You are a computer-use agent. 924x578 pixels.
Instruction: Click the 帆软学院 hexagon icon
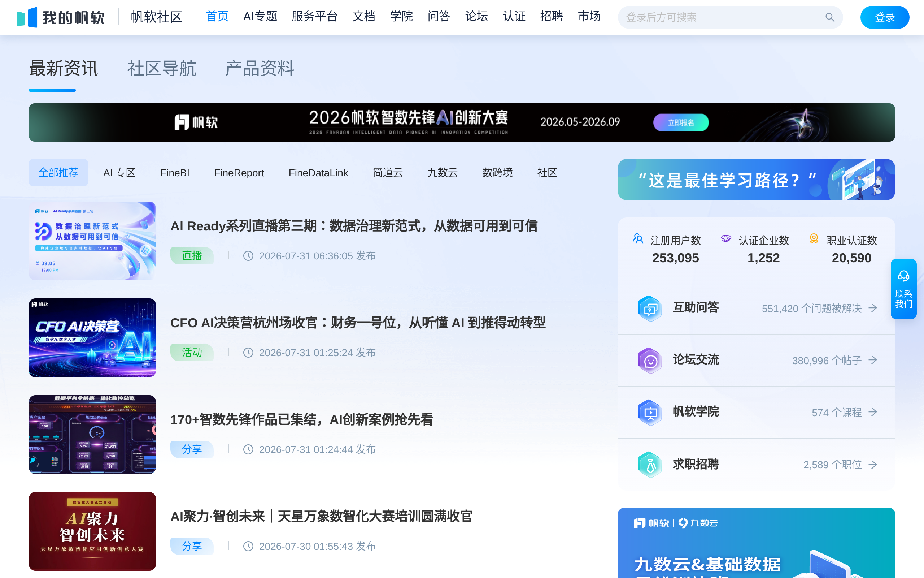click(649, 412)
